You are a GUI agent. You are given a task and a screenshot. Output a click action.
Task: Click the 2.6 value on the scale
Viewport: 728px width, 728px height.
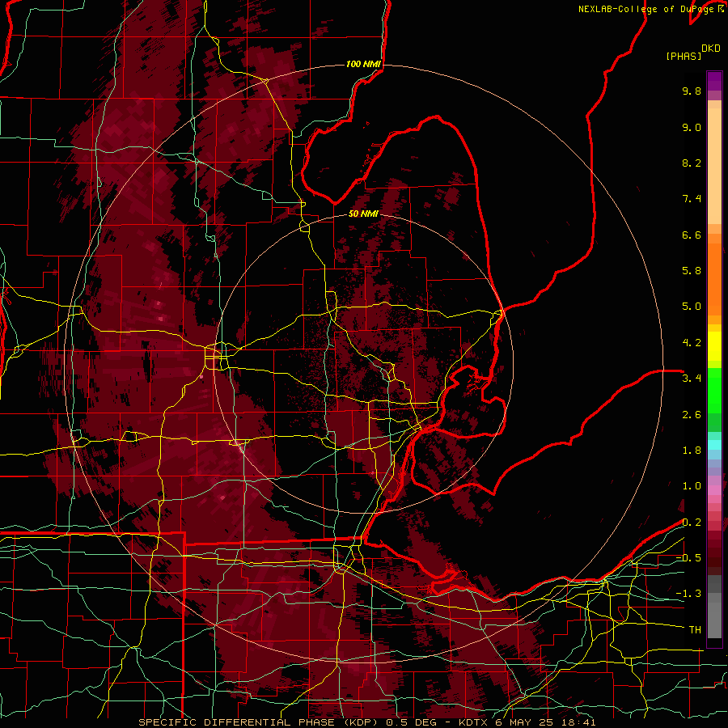[692, 415]
